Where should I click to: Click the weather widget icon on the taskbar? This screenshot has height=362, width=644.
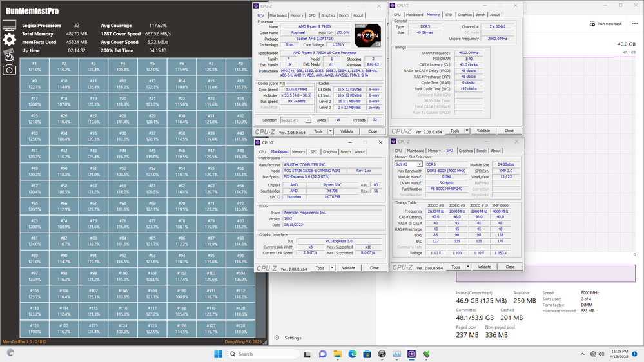pyautogui.click(x=11, y=352)
